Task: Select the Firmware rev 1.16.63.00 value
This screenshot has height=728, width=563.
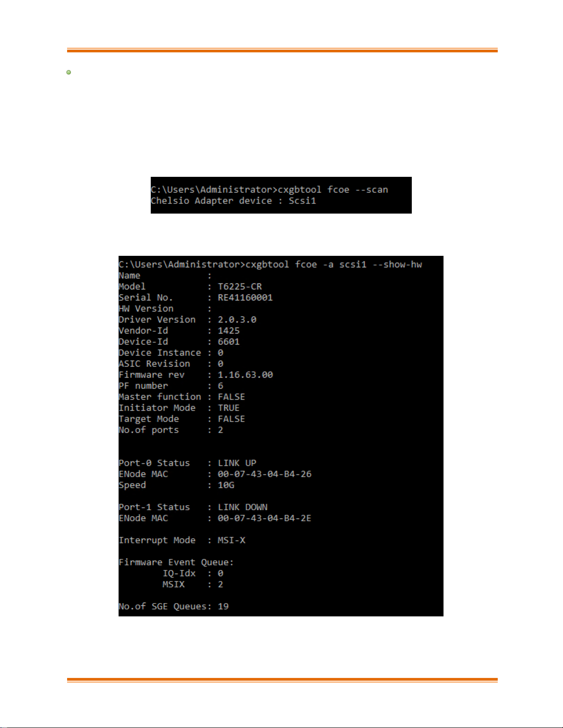Action: [x=245, y=375]
